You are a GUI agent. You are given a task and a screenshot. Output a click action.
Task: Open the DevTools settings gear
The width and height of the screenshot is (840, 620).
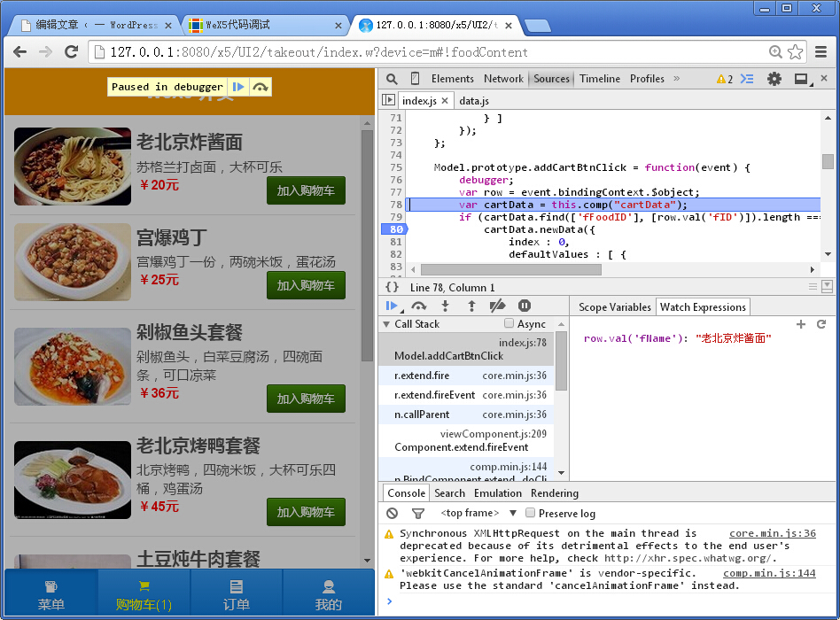(774, 79)
